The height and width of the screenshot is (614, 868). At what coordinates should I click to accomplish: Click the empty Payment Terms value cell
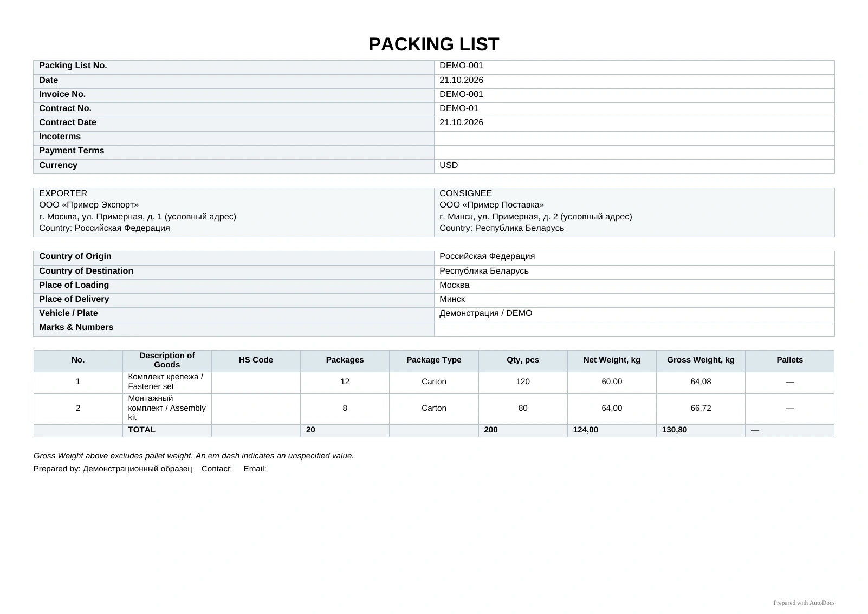click(634, 152)
